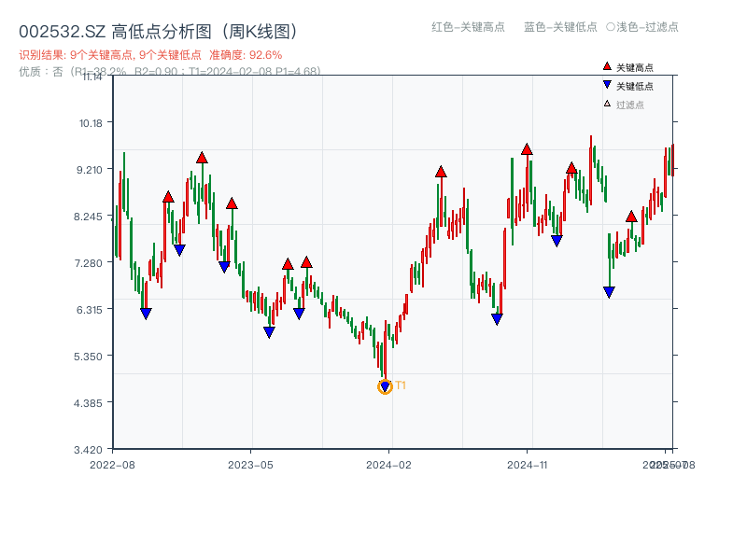The width and height of the screenshot is (747, 560).
Task: Click the highest red triangle near 2024-11
Action: [x=527, y=149]
